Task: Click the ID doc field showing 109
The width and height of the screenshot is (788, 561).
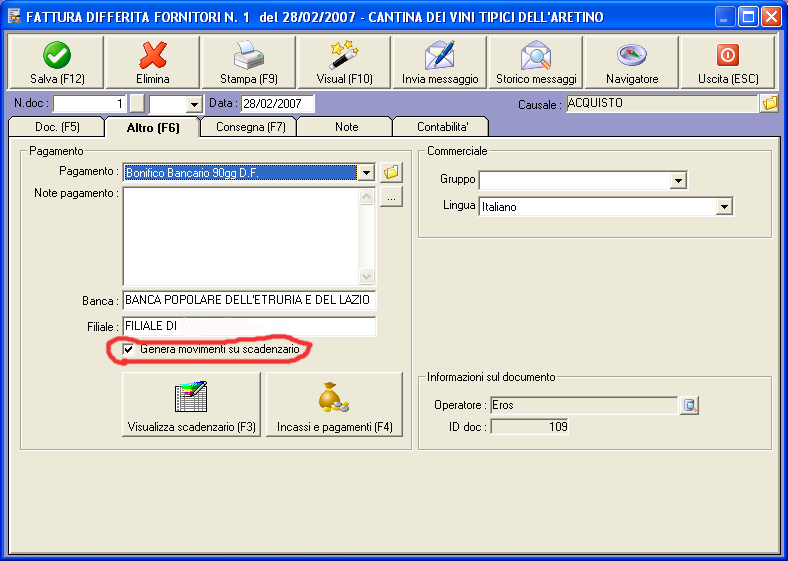Action: [x=530, y=427]
